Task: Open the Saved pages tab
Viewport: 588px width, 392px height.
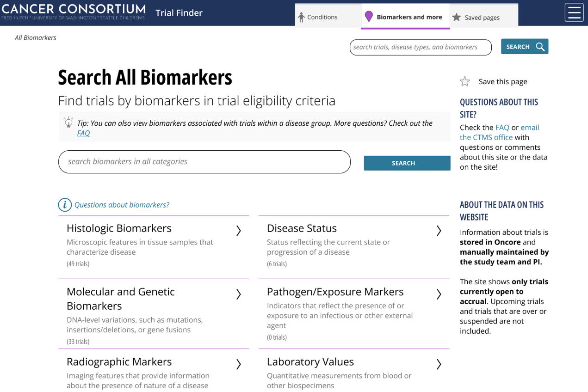Action: [x=482, y=18]
